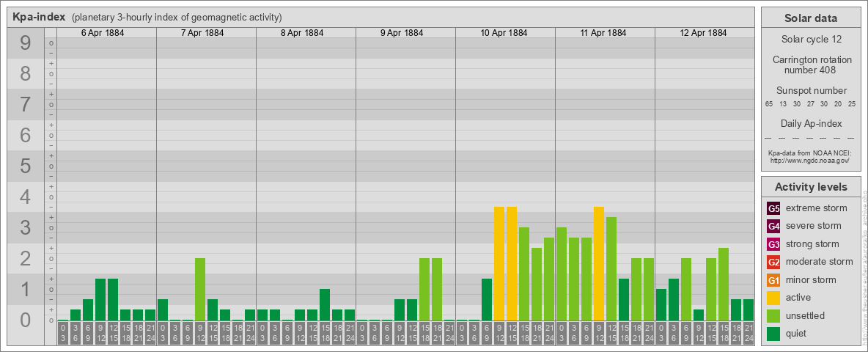868x352 pixels.
Task: Click the '0 3' time slot under 6 Apr
Action: [63, 334]
